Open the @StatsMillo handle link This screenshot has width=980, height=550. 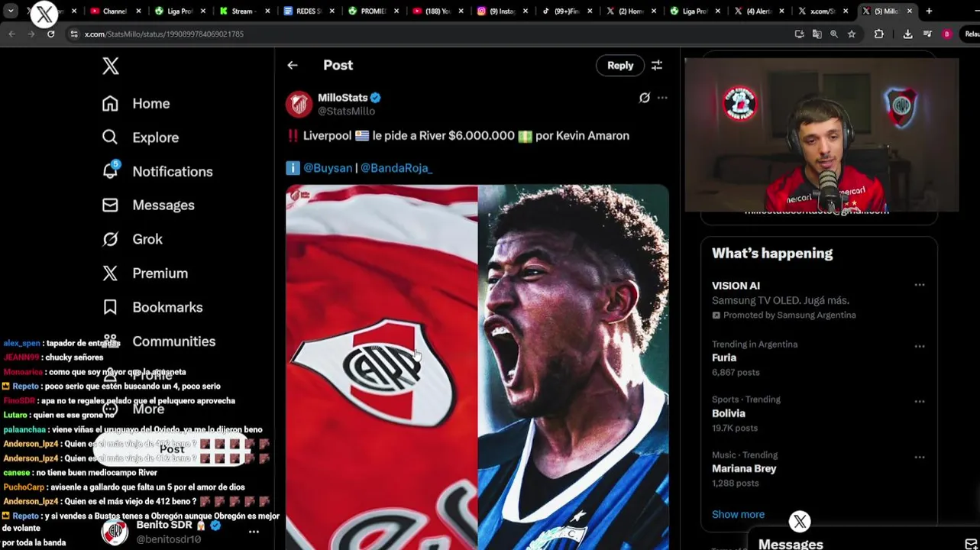point(346,112)
